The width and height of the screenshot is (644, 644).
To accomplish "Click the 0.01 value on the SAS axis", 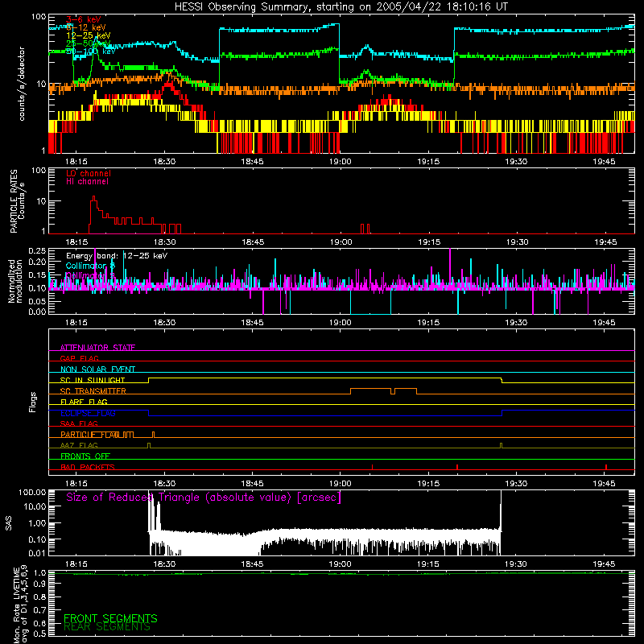I will [37, 553].
